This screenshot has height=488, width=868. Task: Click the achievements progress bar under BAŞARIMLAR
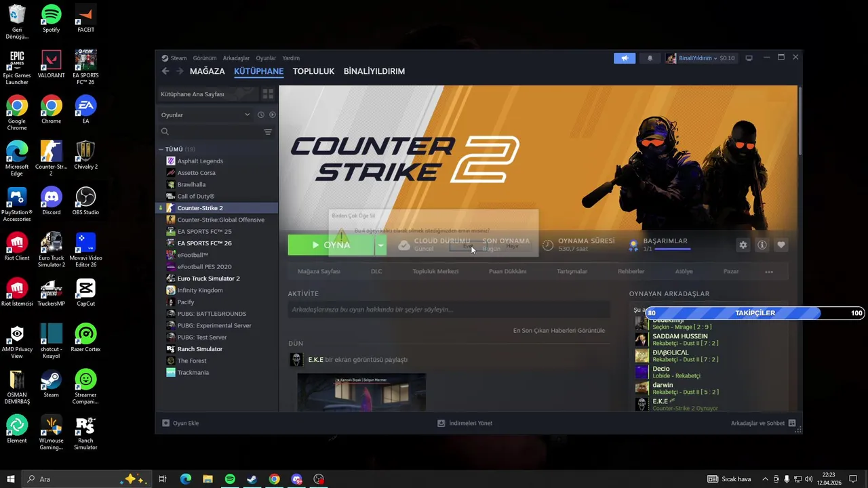pos(673,249)
